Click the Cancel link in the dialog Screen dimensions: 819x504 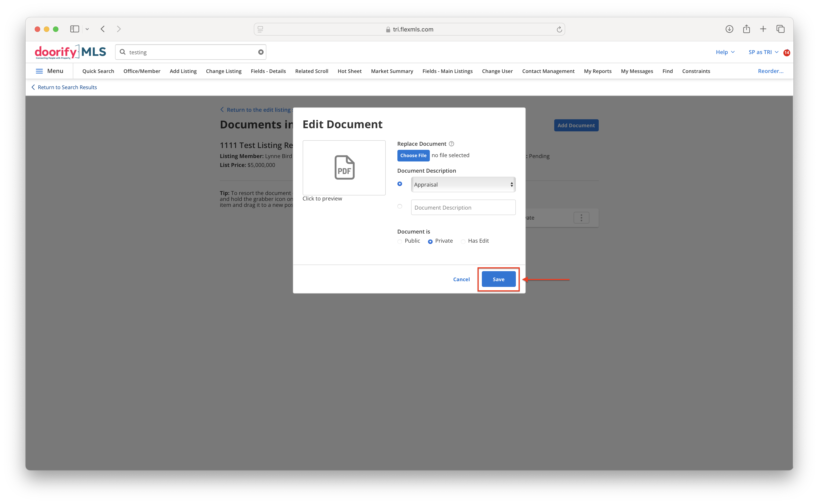tap(461, 279)
